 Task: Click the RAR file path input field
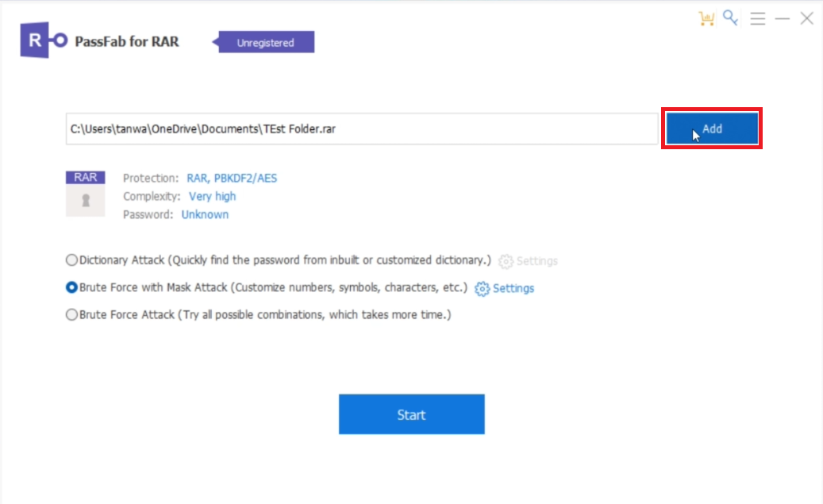tap(362, 129)
